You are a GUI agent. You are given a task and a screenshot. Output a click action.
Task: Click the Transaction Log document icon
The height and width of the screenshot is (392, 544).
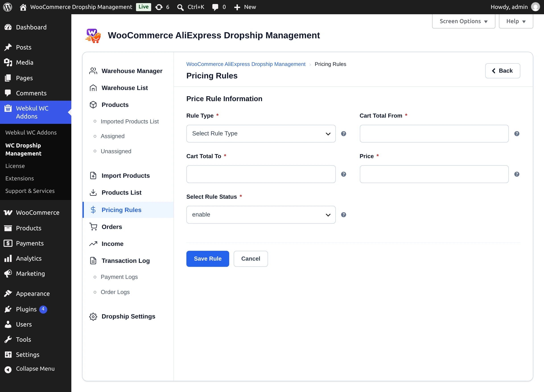click(93, 261)
